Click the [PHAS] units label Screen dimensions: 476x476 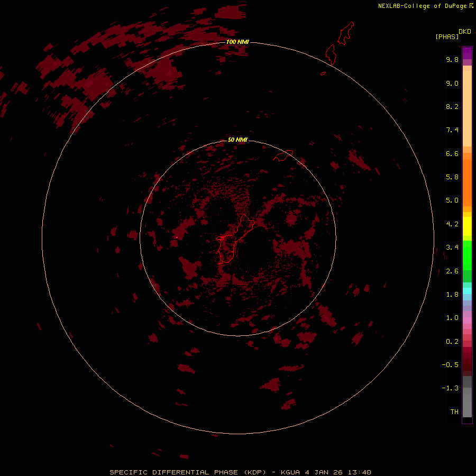click(447, 37)
